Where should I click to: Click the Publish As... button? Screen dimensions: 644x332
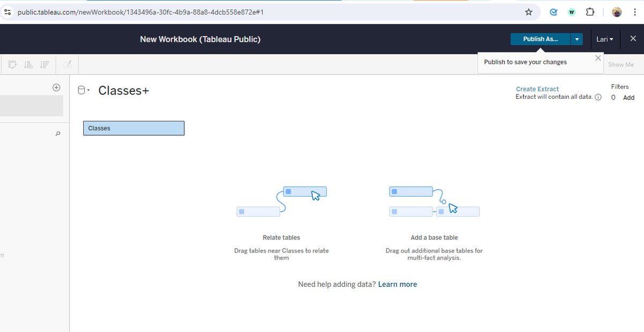(540, 39)
